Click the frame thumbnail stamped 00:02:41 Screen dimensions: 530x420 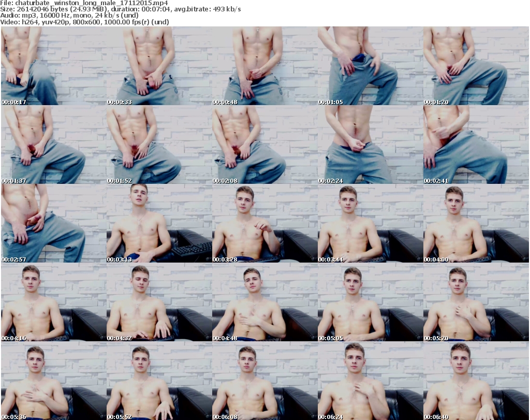[x=476, y=144]
